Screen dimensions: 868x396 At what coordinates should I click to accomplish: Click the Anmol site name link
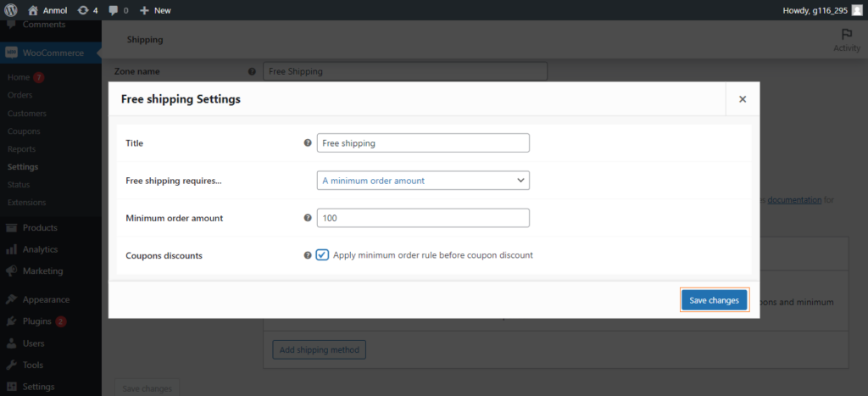(x=54, y=10)
